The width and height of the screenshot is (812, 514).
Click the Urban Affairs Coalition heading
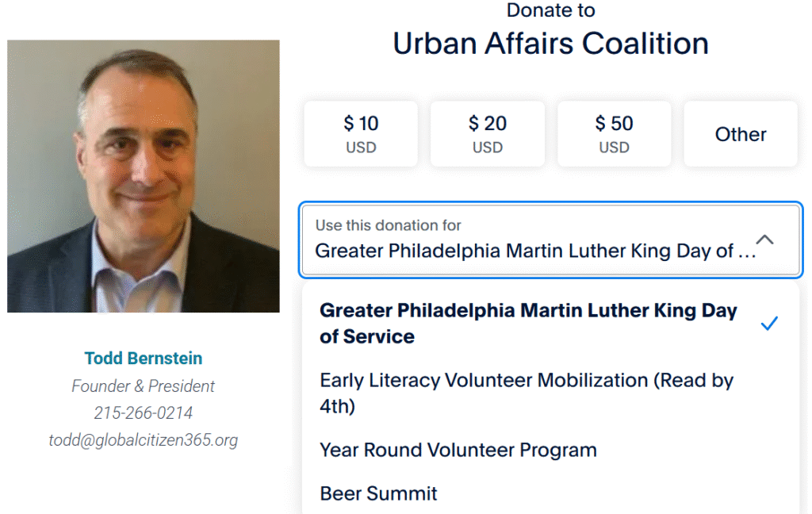click(550, 43)
